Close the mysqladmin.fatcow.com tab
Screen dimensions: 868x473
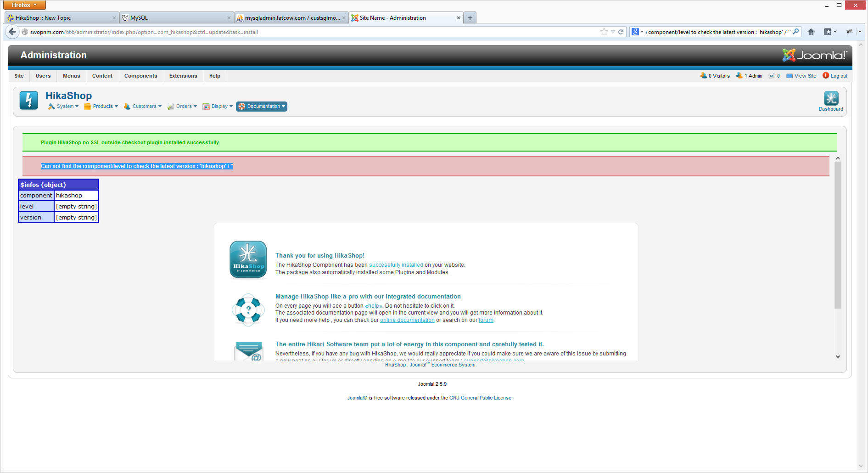pos(344,18)
